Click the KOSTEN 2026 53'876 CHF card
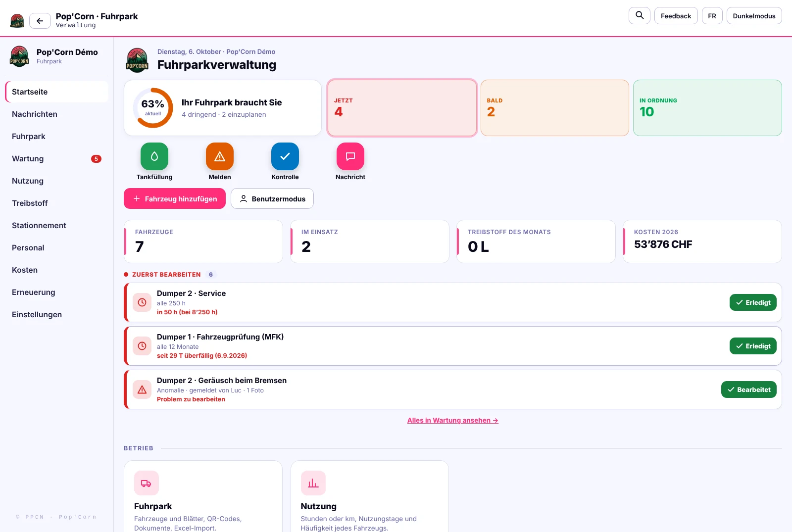 pyautogui.click(x=702, y=242)
